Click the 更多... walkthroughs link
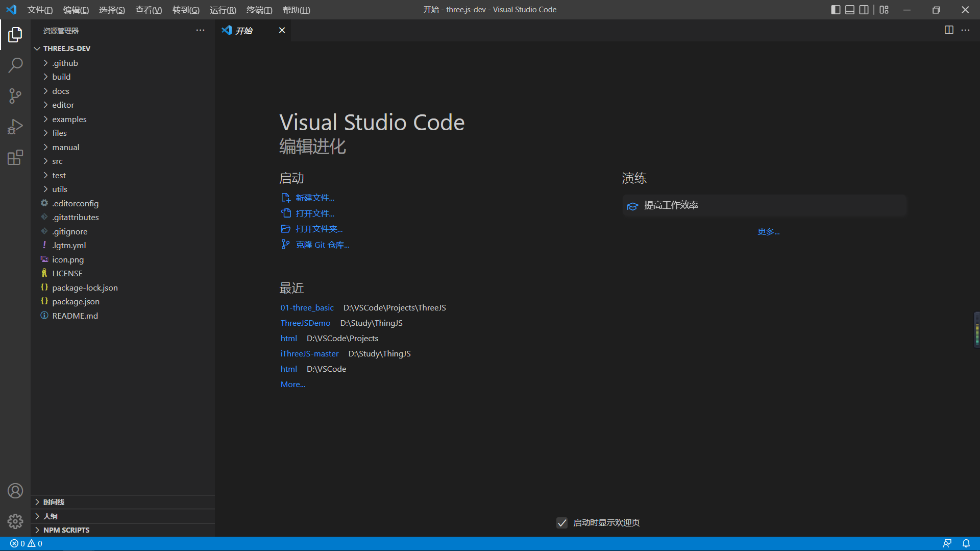The height and width of the screenshot is (551, 980). (x=769, y=231)
